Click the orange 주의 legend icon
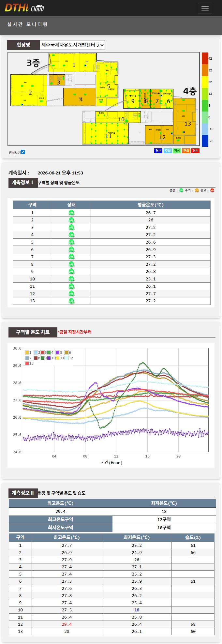The height and width of the screenshot is (644, 222). tap(197, 190)
